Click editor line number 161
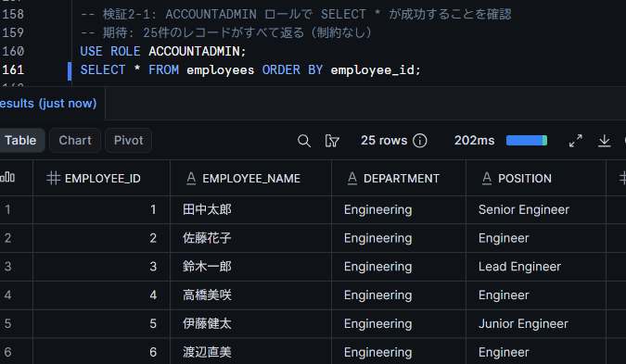This screenshot has height=364, width=626. point(13,70)
